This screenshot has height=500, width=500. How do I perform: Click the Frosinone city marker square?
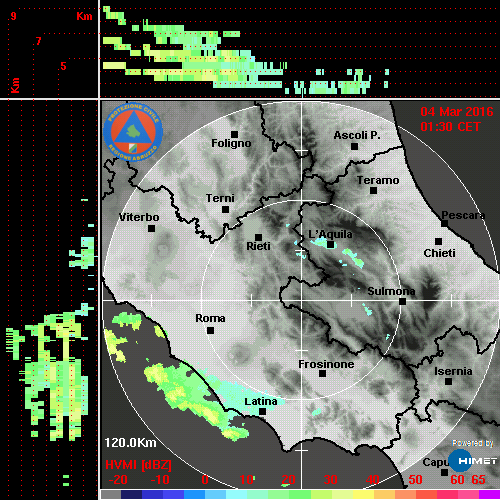pos(322,374)
